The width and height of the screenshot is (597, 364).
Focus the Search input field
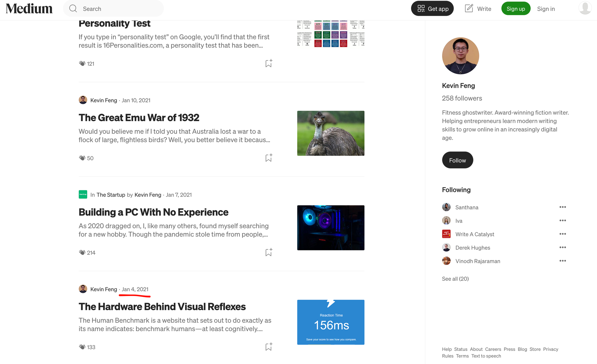[113, 9]
